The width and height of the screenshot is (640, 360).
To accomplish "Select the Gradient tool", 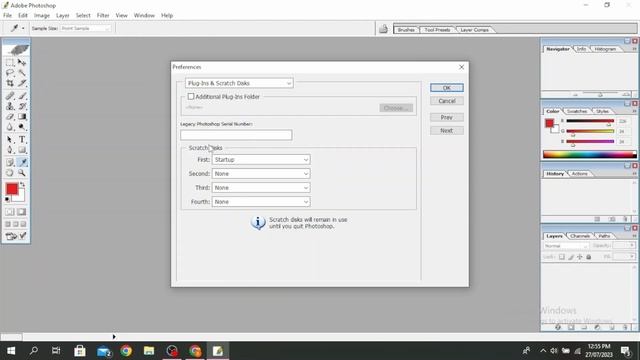I will tap(22, 117).
